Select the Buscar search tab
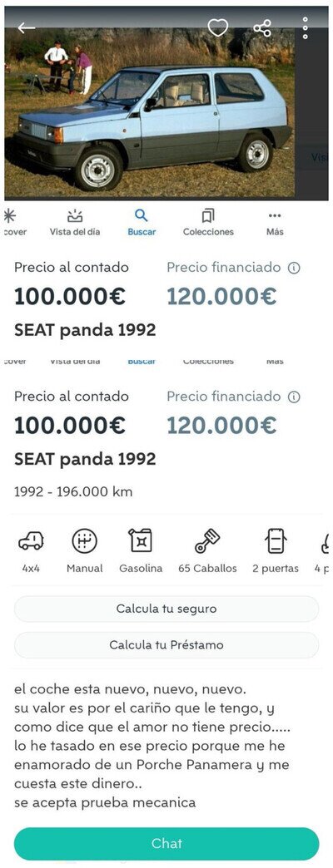The image size is (333, 868). tap(142, 223)
